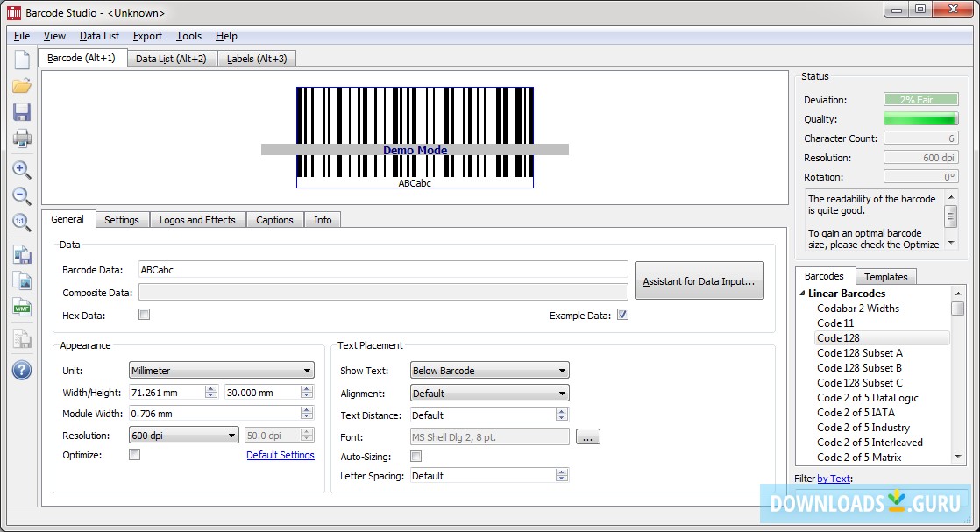Print the barcode using the printer icon
The height and width of the screenshot is (532, 980).
22,138
